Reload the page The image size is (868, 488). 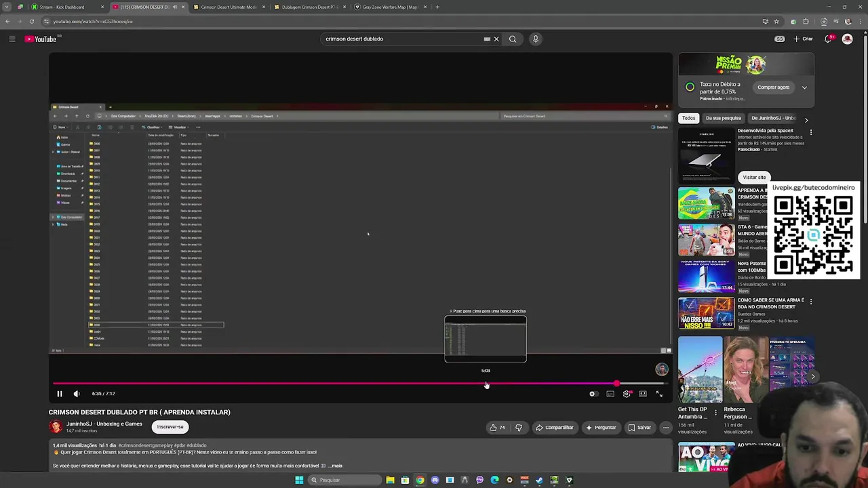coord(31,21)
